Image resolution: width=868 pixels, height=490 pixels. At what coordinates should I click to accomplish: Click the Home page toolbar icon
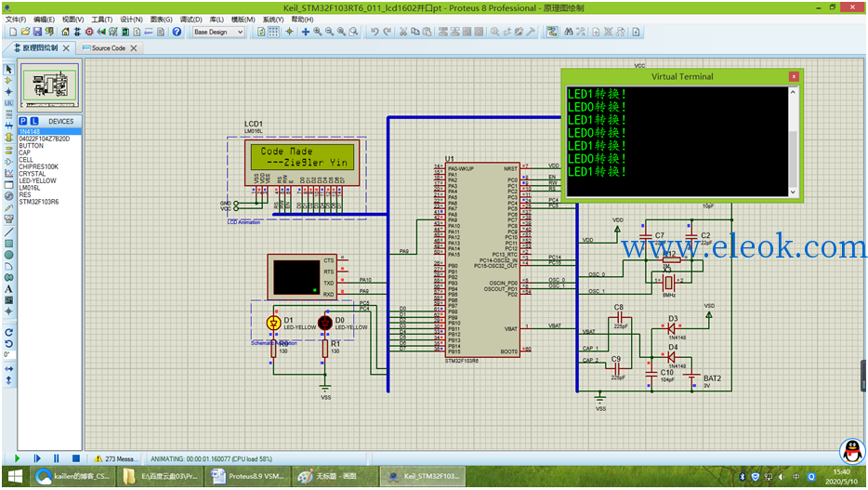(x=65, y=32)
